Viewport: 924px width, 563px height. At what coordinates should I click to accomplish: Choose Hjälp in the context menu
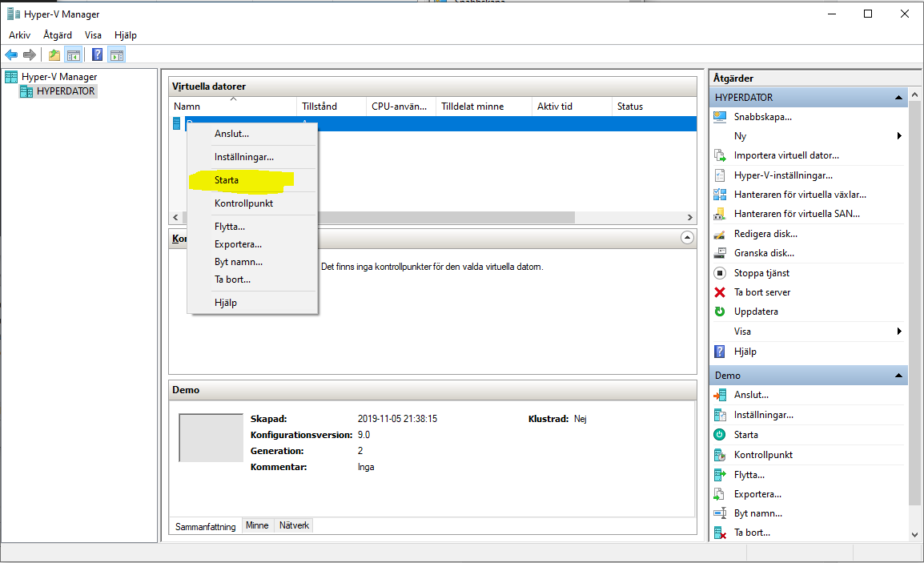[252, 303]
